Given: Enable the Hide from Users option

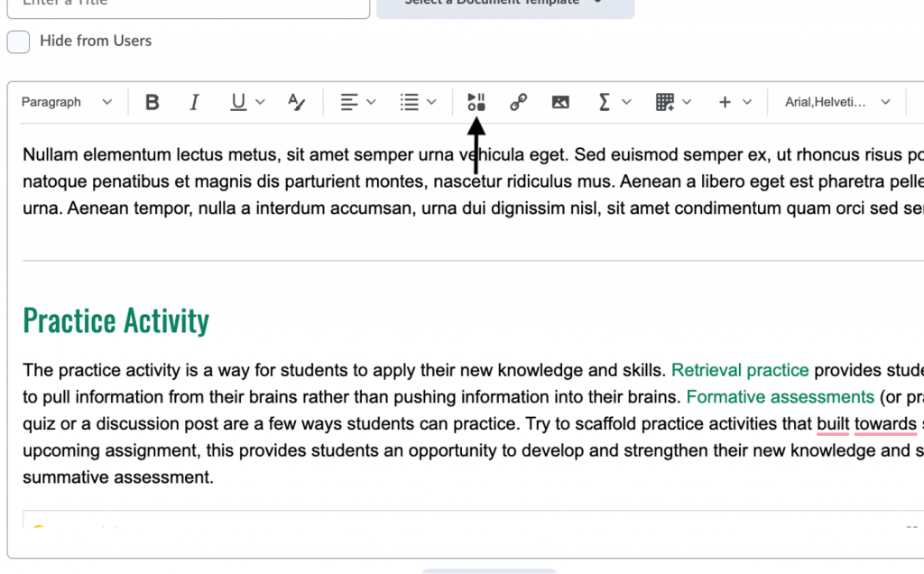Looking at the screenshot, I should [x=18, y=42].
